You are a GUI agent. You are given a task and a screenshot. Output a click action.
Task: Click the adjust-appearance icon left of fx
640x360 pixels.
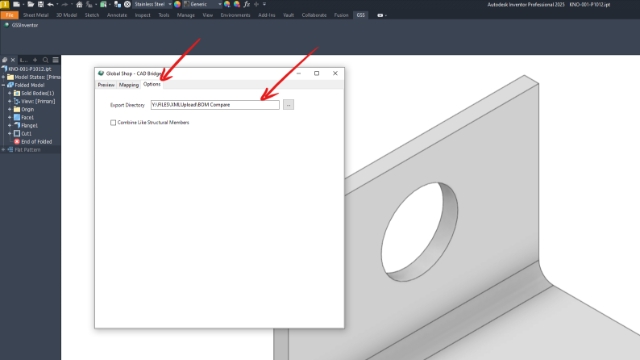(237, 4)
